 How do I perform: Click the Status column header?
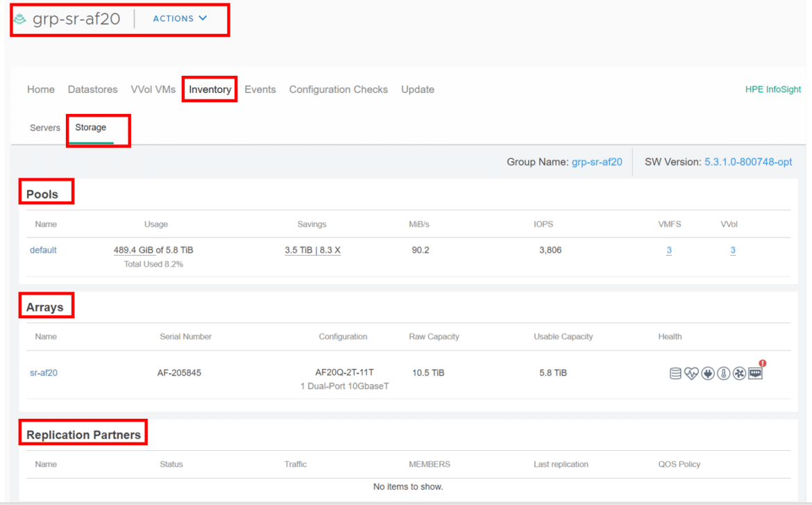tap(171, 464)
